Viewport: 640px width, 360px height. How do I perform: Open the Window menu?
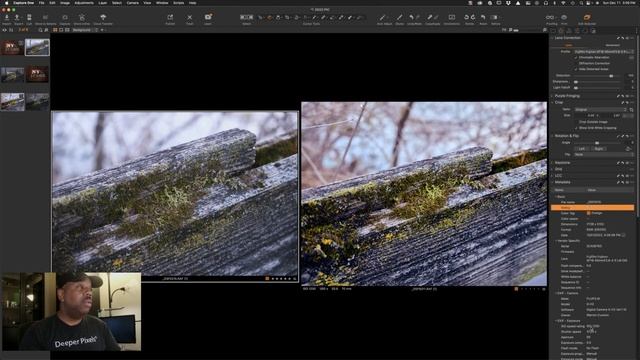click(162, 3)
